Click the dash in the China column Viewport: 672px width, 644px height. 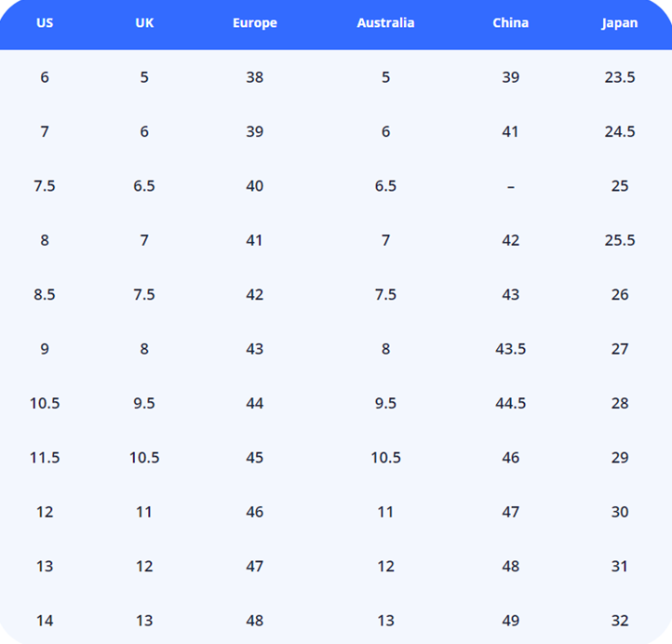pos(511,186)
